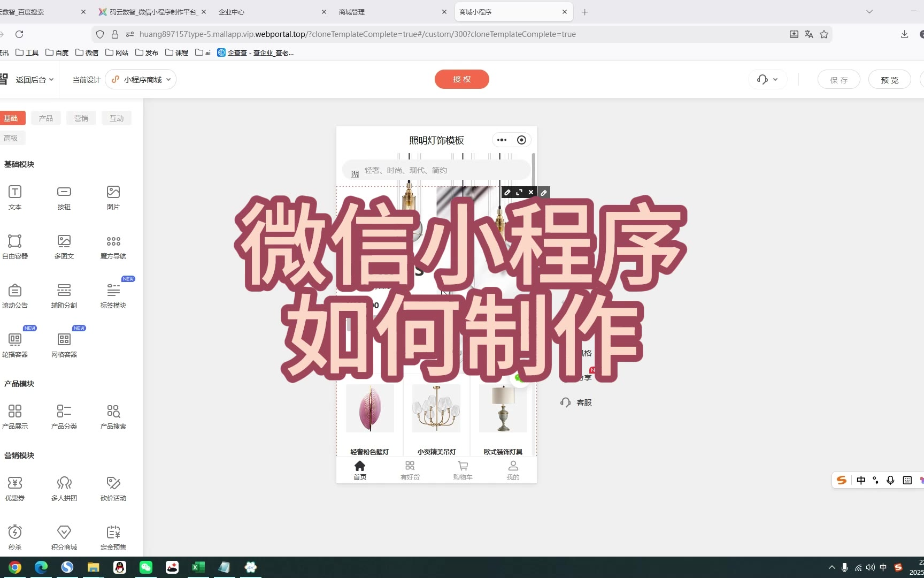Click the style brush icon on banner toolbar
This screenshot has width=924, height=578.
point(544,193)
